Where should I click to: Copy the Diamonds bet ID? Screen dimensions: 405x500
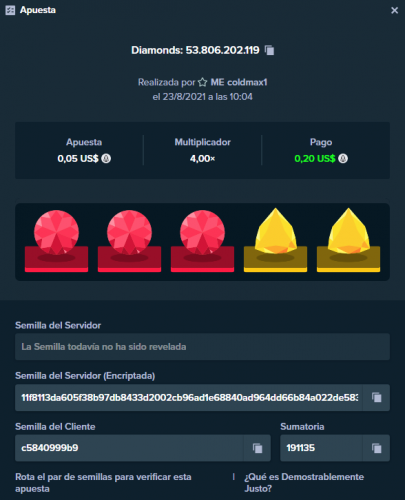point(269,50)
